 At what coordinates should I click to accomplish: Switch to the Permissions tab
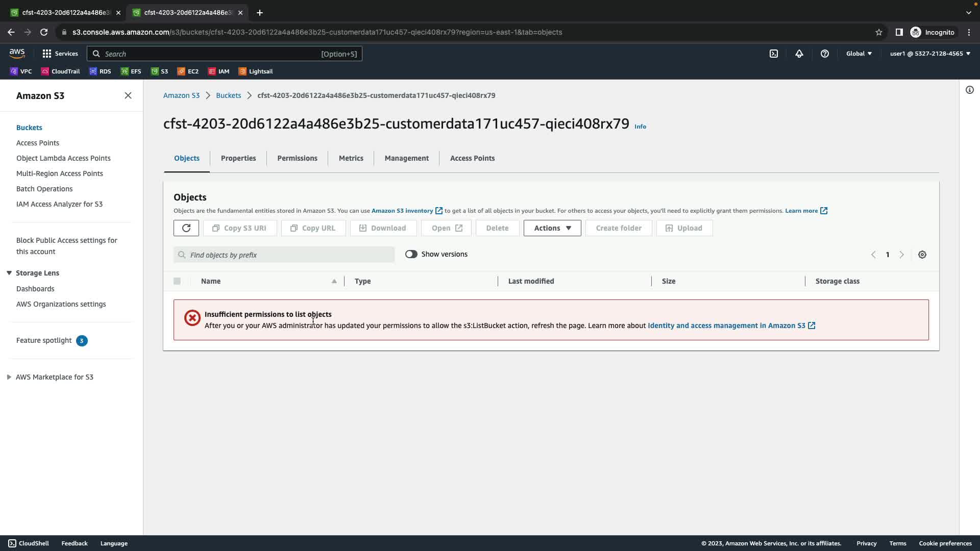click(297, 158)
